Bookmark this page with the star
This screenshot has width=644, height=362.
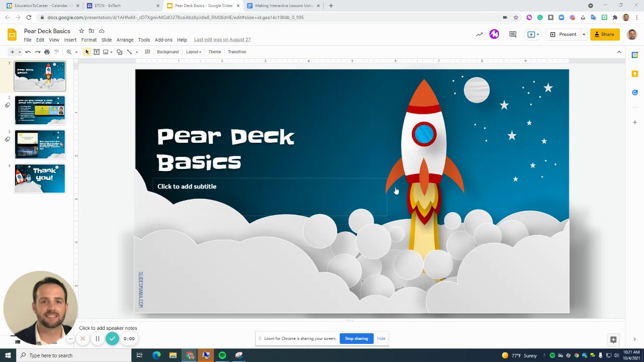coord(516,18)
